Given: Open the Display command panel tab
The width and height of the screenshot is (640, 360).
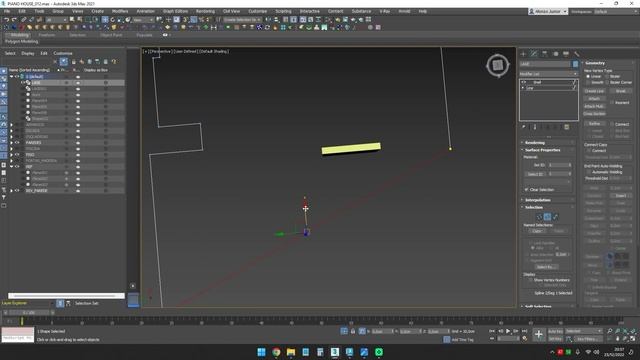Looking at the screenshot, I should 566,54.
